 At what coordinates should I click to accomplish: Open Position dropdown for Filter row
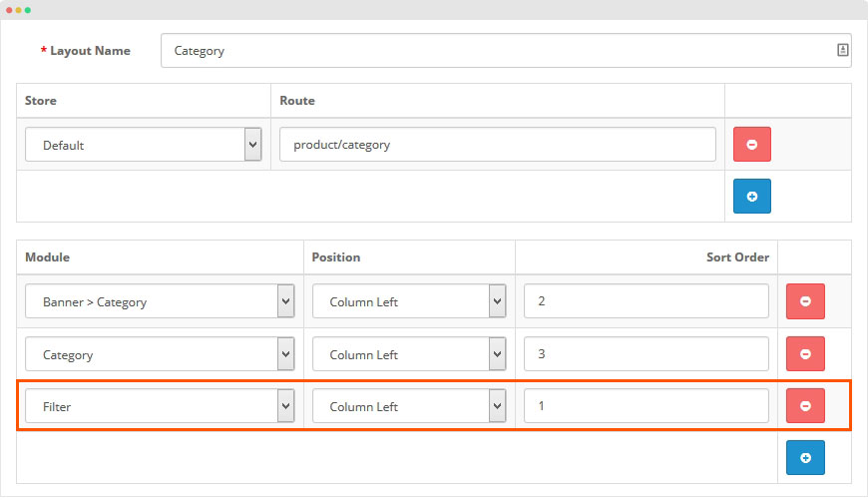click(409, 406)
